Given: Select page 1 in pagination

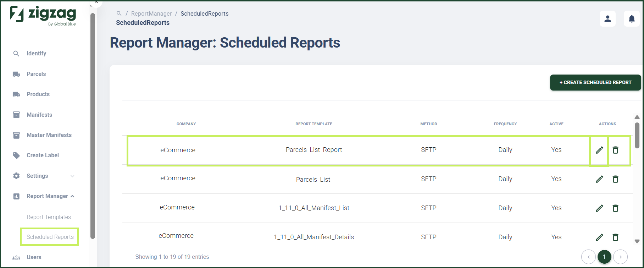Looking at the screenshot, I should click(604, 257).
